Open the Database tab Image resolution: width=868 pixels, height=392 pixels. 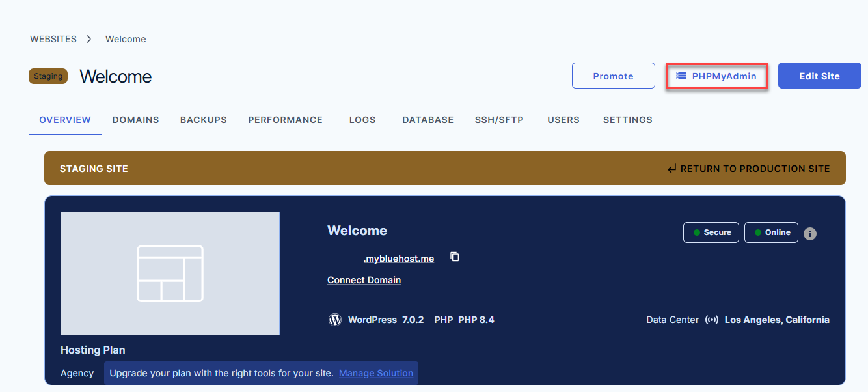pyautogui.click(x=428, y=120)
